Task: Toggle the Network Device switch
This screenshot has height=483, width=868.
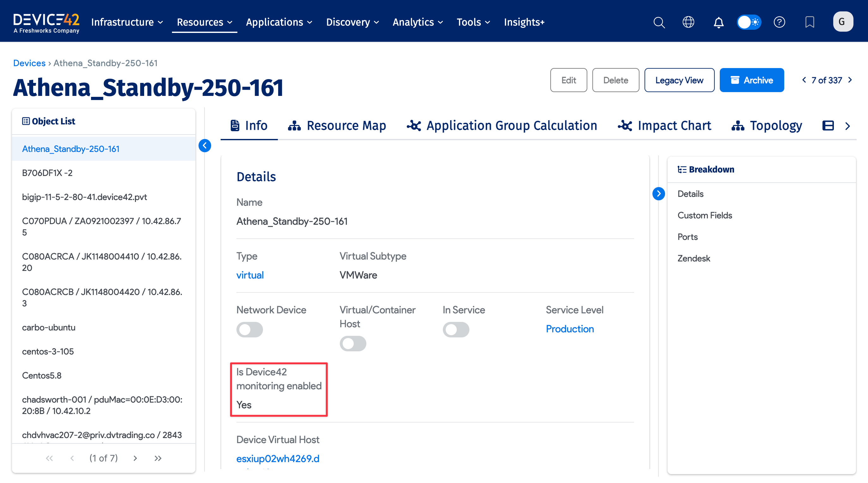Action: point(249,329)
